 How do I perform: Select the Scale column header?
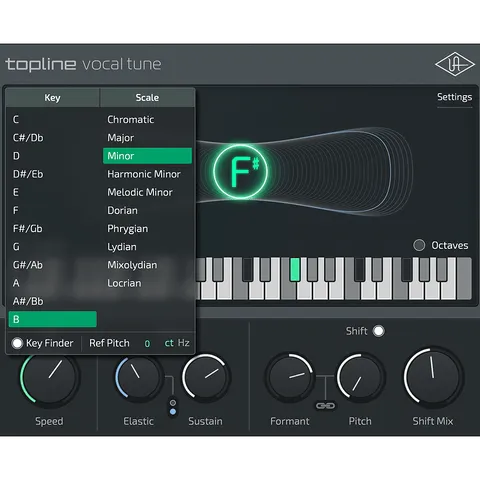tap(147, 97)
